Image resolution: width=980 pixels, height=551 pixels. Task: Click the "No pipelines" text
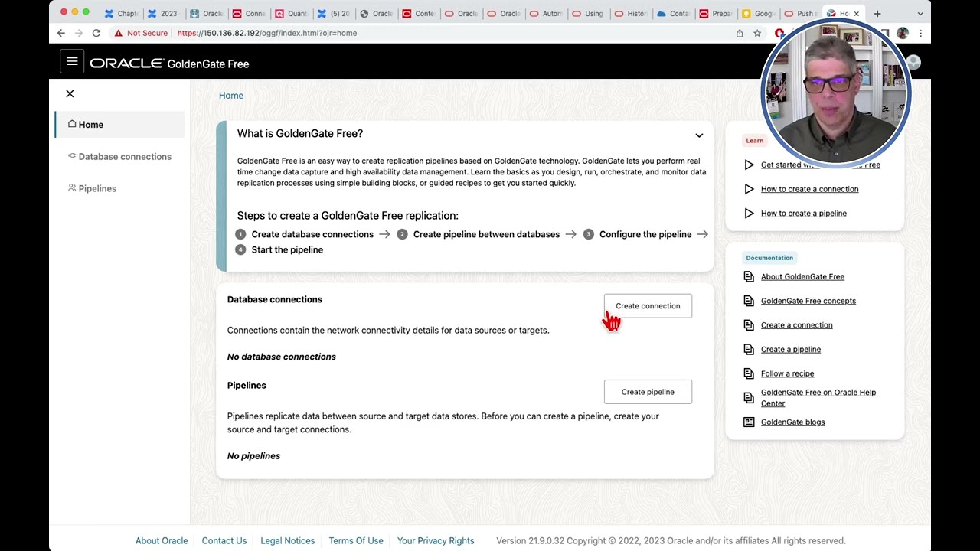[x=253, y=456]
